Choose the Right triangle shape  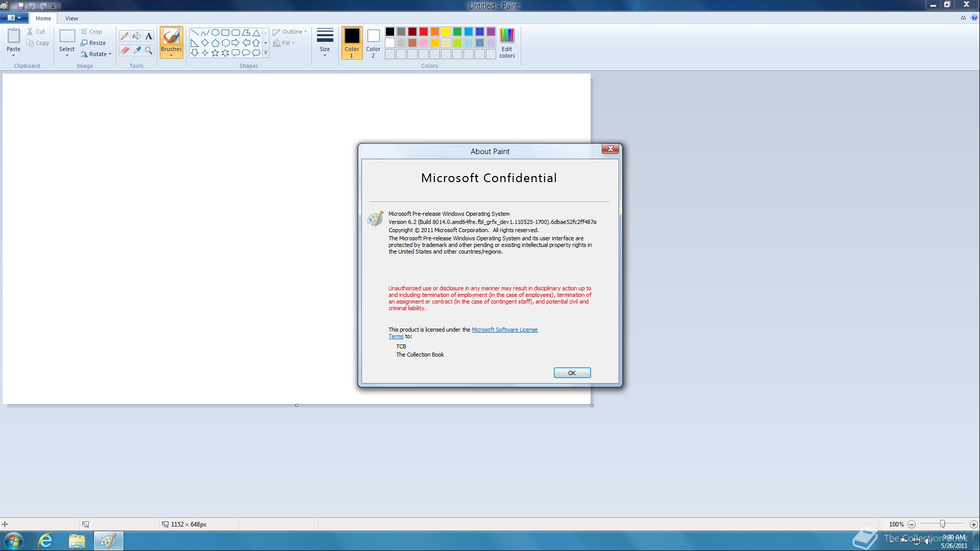194,43
